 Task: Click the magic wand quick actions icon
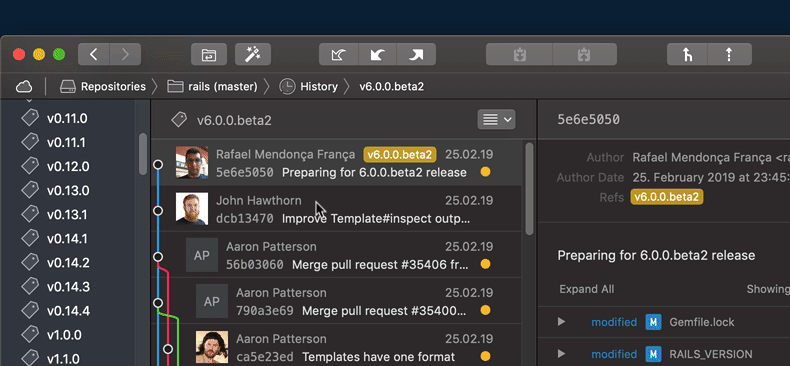[252, 54]
